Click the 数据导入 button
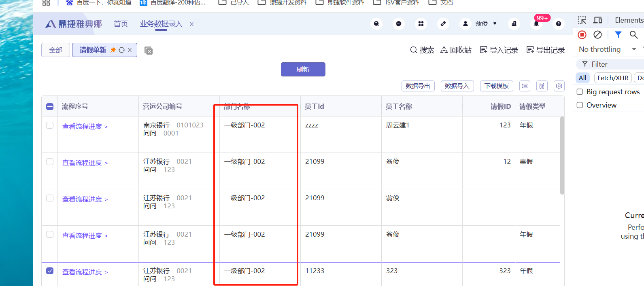The image size is (644, 286). coord(457,86)
